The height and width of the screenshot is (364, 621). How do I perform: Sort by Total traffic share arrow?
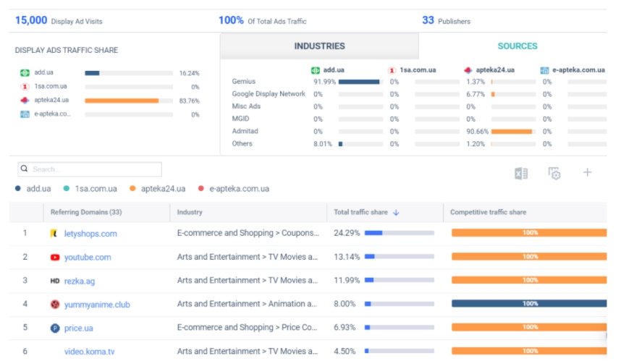pos(395,213)
